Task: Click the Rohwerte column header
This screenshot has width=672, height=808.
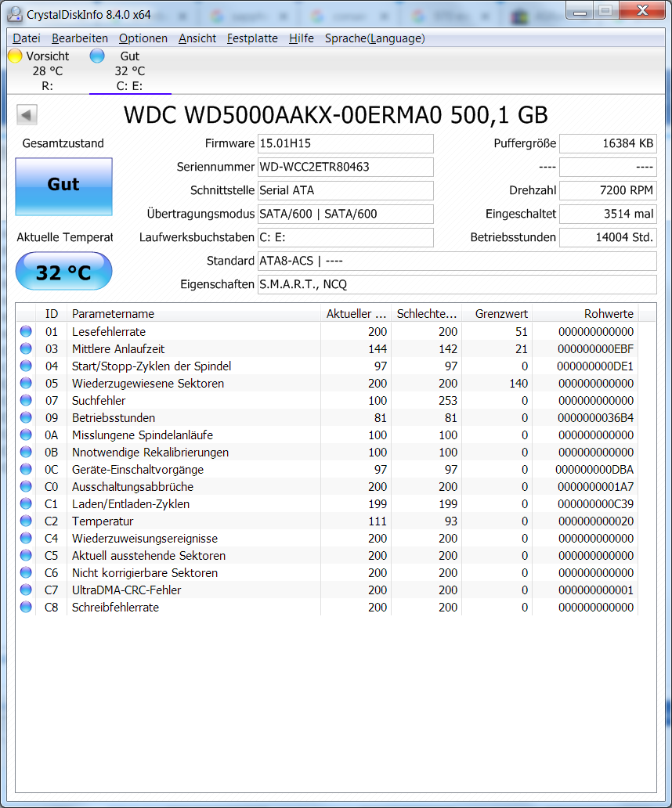Action: tap(585, 313)
